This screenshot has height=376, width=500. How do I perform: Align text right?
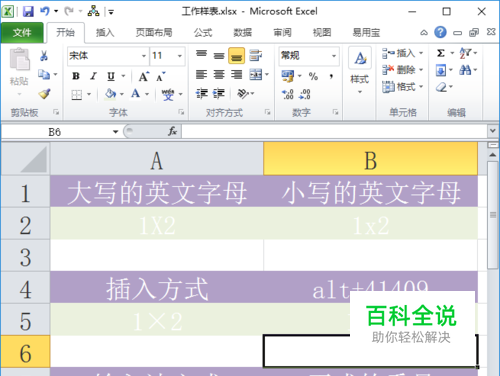coord(236,74)
